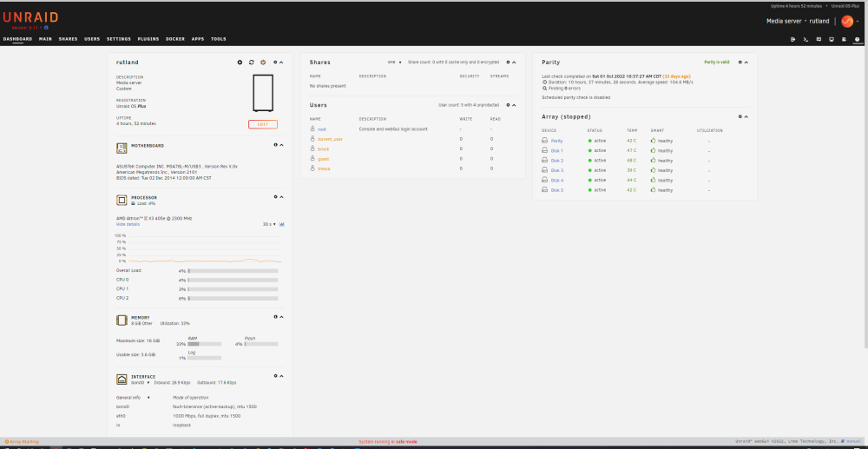The image size is (868, 449).
Task: Click the RAM utilization bar
Action: [204, 344]
